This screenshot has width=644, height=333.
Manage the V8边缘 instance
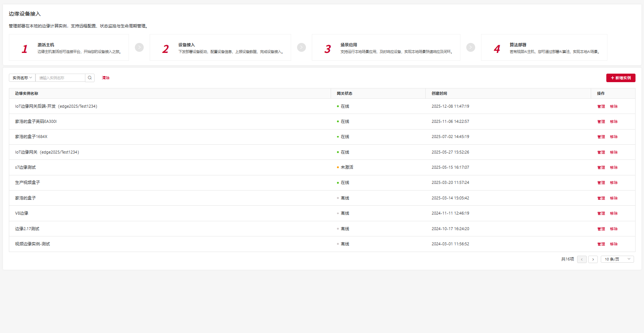point(601,213)
